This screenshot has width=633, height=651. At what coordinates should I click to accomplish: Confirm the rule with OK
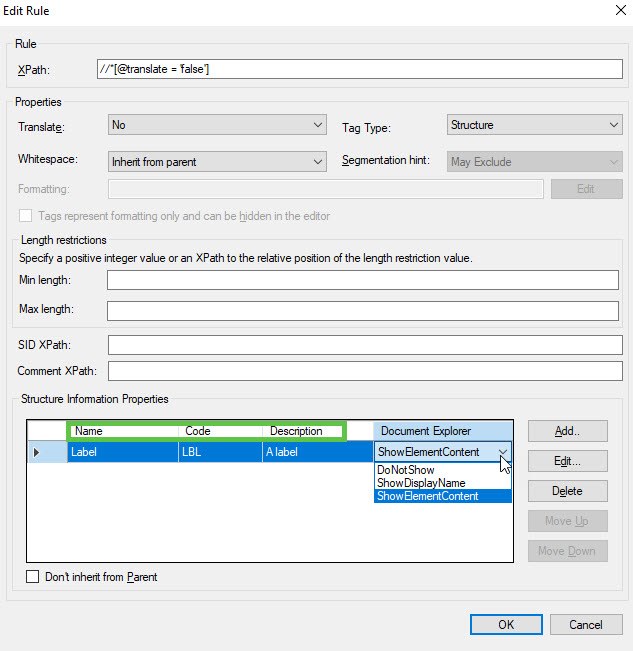[x=506, y=624]
